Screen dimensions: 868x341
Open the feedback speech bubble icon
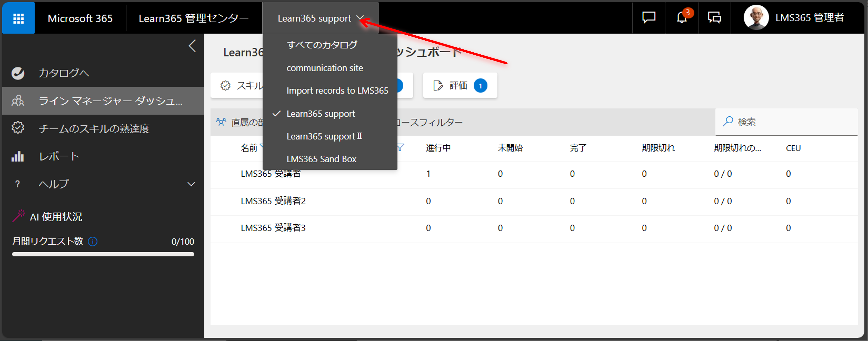tap(649, 17)
